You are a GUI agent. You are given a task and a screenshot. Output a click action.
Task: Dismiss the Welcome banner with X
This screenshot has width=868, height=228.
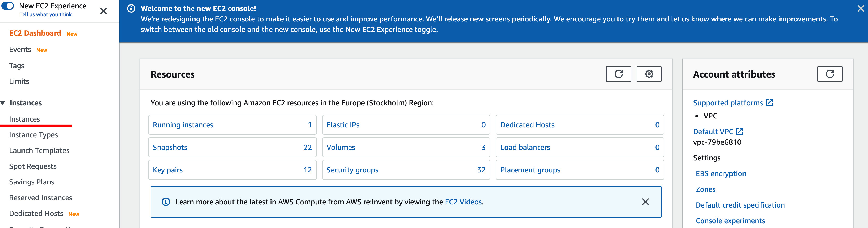(861, 8)
